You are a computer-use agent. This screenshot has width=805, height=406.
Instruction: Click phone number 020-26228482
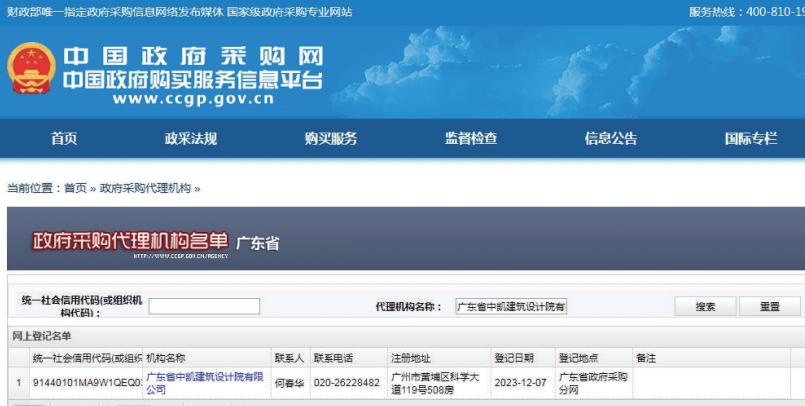tap(347, 383)
